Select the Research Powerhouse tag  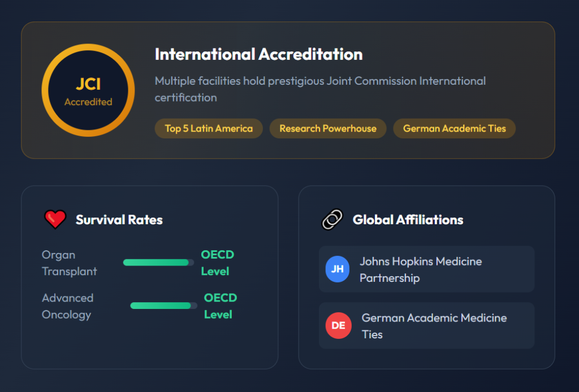click(328, 128)
